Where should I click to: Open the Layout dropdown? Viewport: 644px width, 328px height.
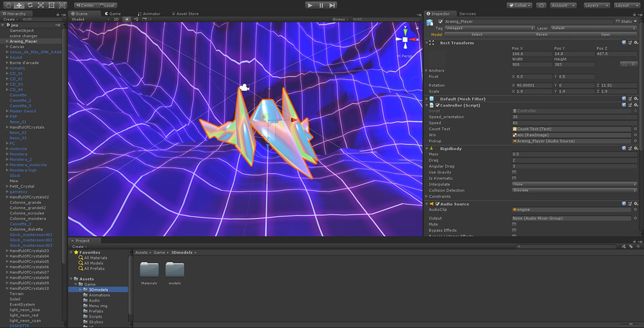626,5
